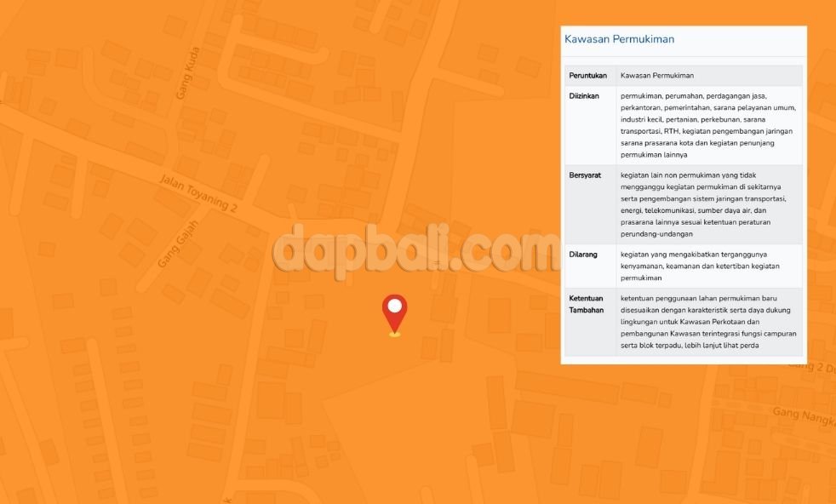Click the Ketentuan Tambahan description text
The image size is (836, 504).
(x=707, y=322)
